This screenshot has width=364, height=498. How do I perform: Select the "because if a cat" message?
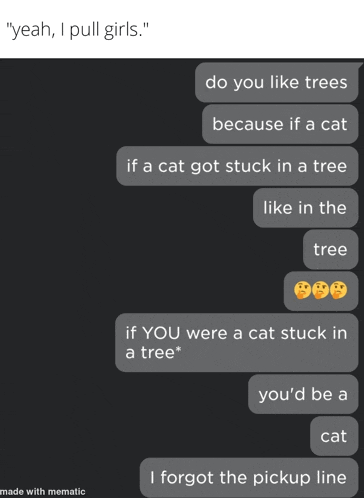click(x=280, y=124)
